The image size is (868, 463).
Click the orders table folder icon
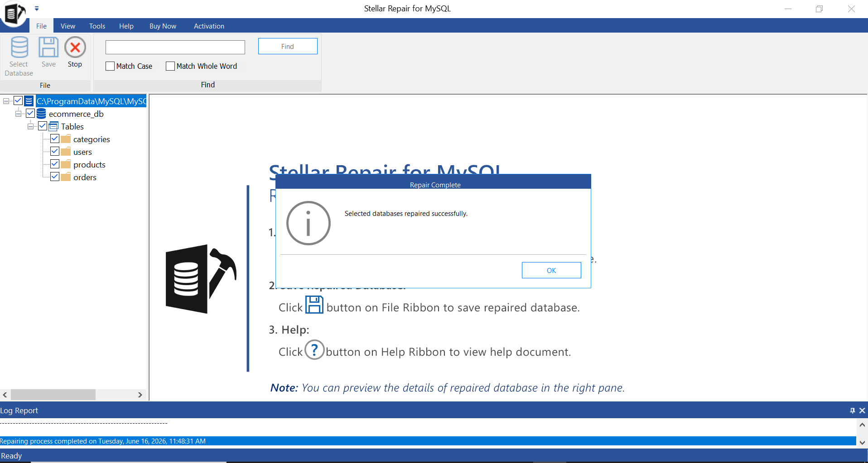coord(66,177)
